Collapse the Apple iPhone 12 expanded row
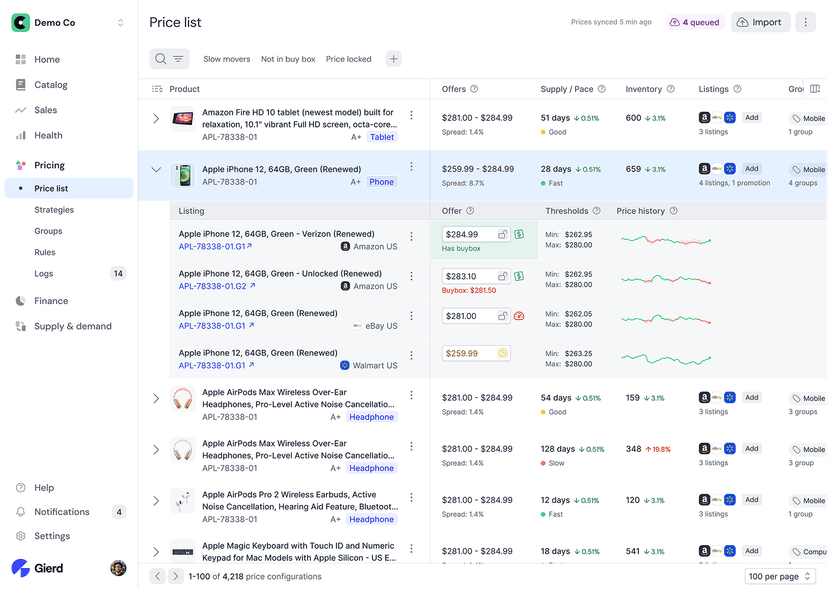Viewport: 828px width, 589px height. pos(156,169)
